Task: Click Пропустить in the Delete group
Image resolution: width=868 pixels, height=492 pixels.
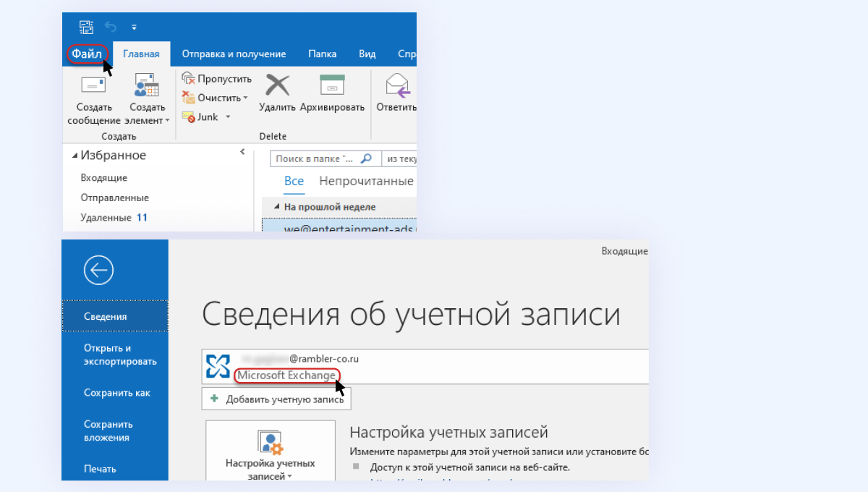Action: pyautogui.click(x=216, y=79)
